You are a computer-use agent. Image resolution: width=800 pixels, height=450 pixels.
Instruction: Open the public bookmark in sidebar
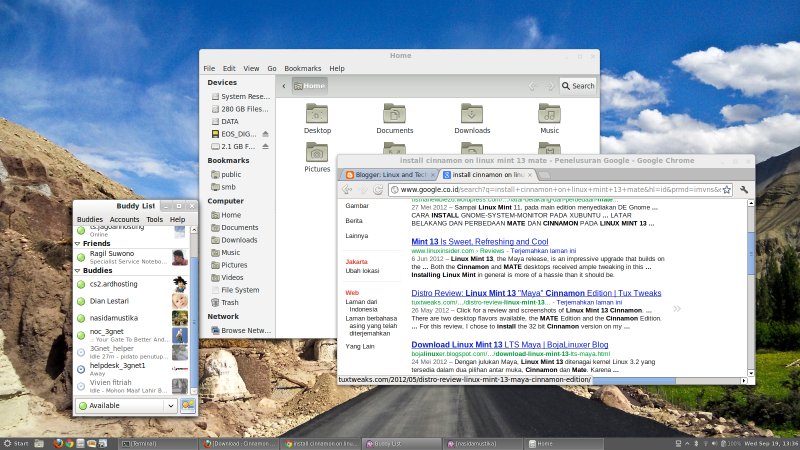click(x=226, y=174)
